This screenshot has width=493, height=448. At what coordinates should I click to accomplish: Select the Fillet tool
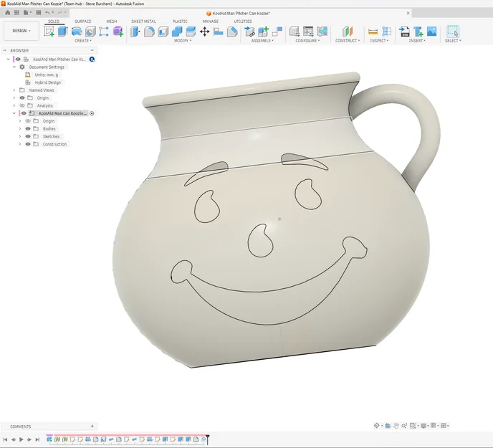tap(149, 32)
